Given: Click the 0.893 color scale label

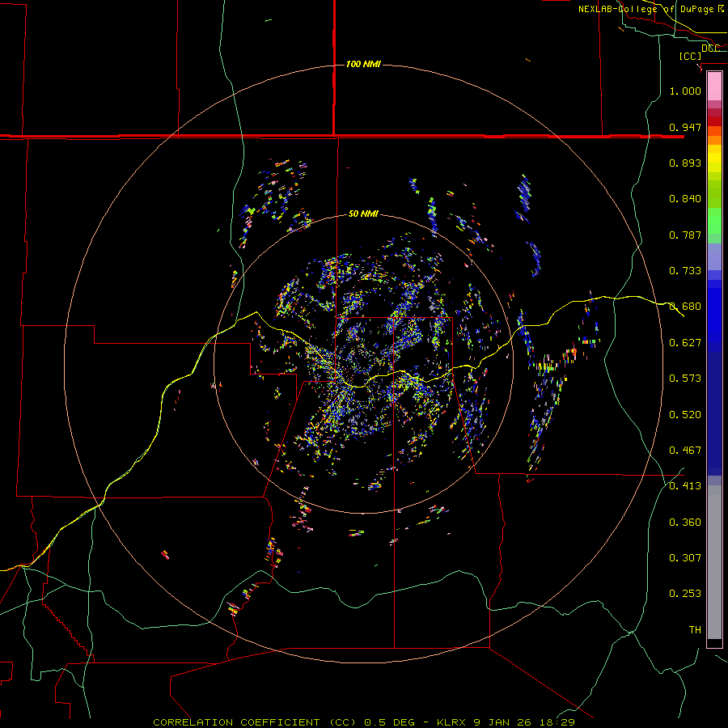Looking at the screenshot, I should 685,163.
